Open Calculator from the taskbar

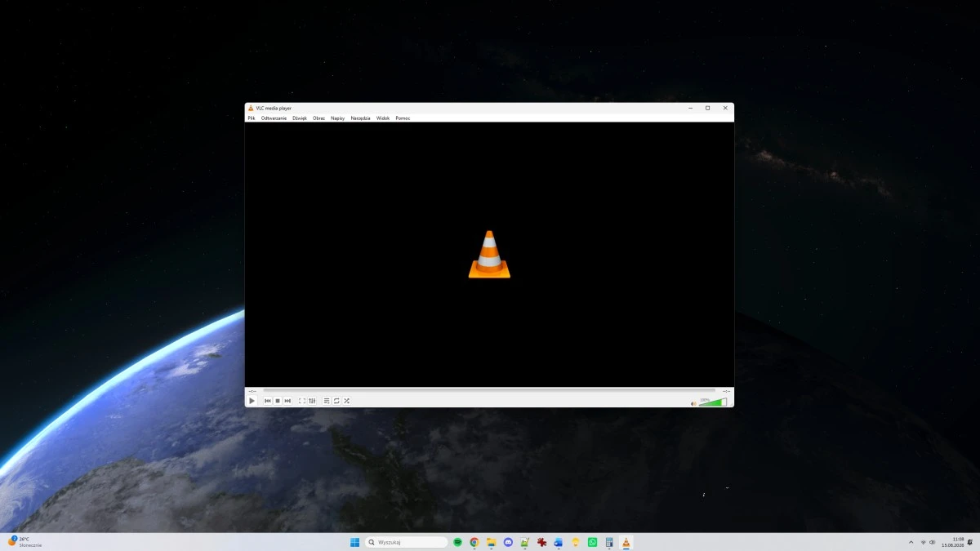tap(609, 542)
